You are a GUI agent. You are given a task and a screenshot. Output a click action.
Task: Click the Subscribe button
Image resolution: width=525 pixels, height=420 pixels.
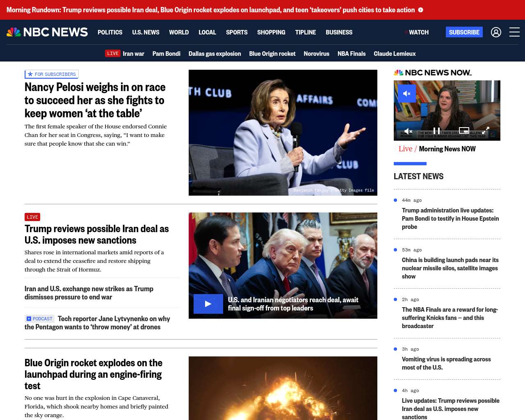click(x=464, y=32)
